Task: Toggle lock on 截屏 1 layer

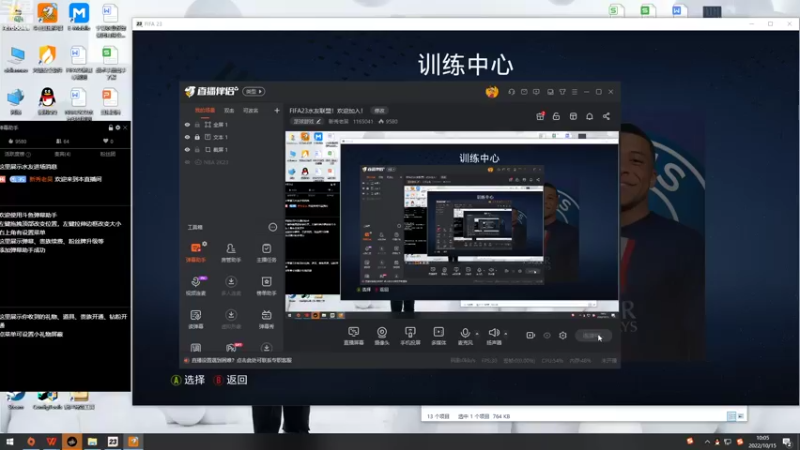Action: tap(197, 149)
